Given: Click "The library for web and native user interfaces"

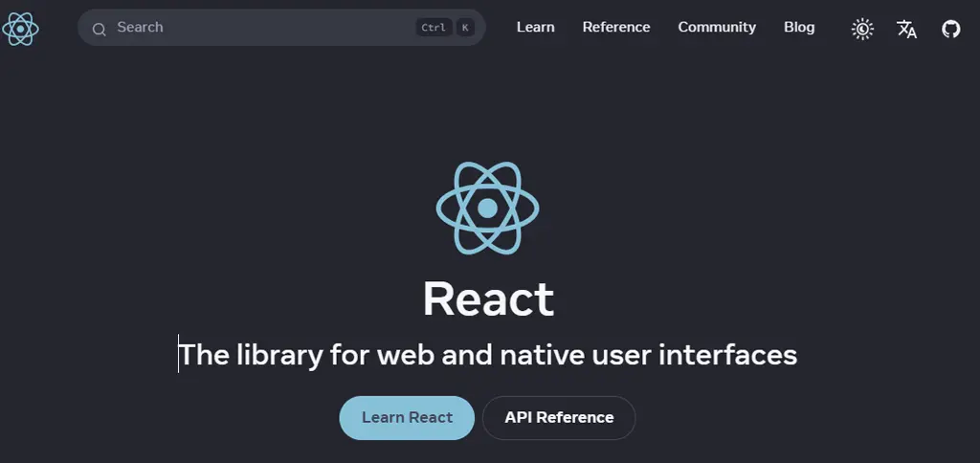Looking at the screenshot, I should [488, 355].
